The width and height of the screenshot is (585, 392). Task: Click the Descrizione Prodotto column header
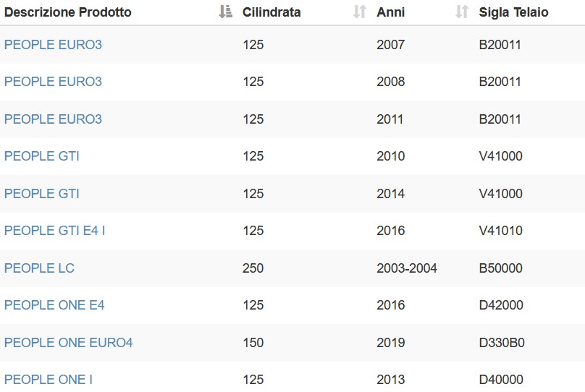coord(68,12)
